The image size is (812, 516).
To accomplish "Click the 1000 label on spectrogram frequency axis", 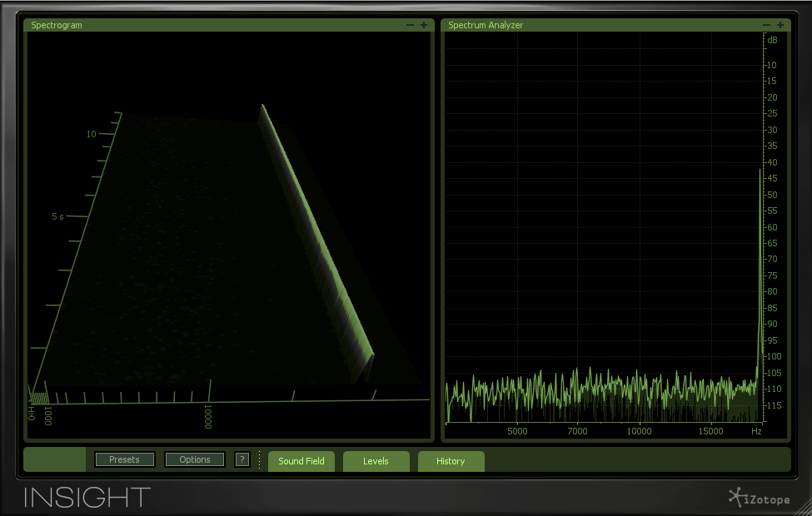I will 47,416.
